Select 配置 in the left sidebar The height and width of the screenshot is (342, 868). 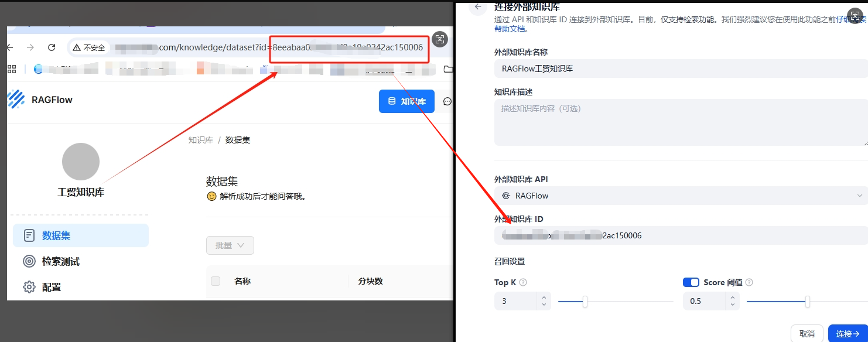click(81, 287)
